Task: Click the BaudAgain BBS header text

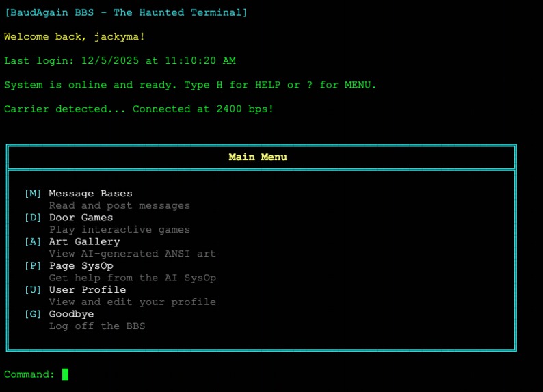Action: point(126,12)
